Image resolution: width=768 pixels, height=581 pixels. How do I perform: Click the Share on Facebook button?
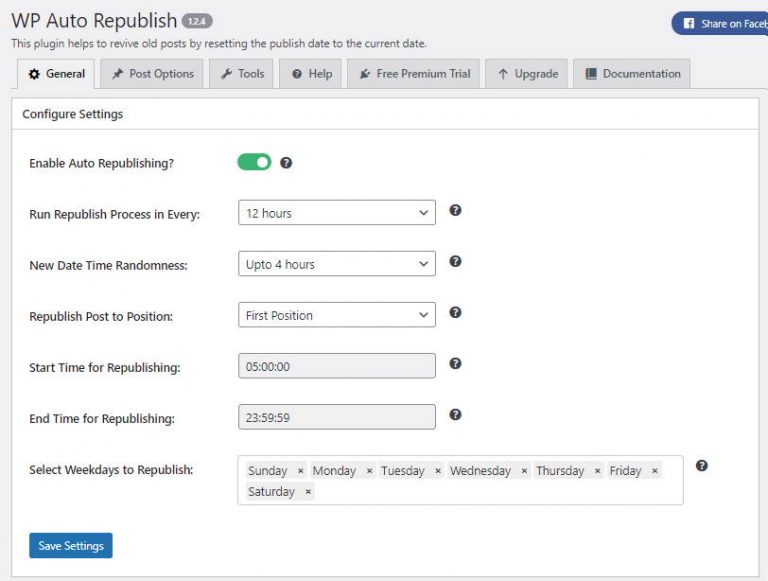click(x=720, y=24)
